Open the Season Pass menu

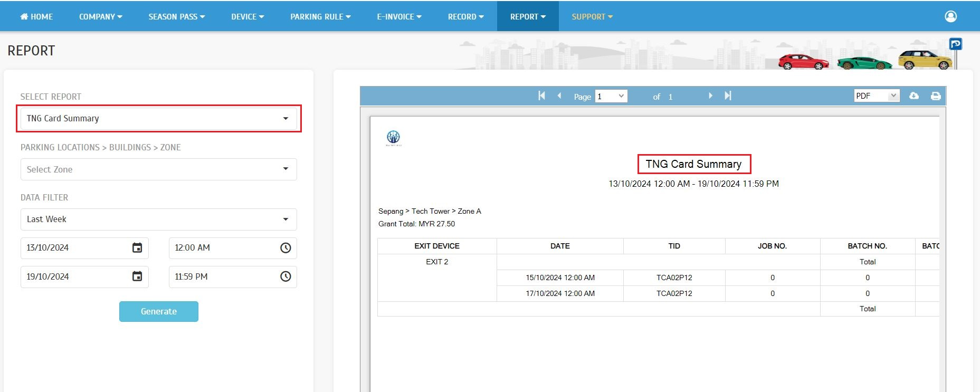point(176,16)
